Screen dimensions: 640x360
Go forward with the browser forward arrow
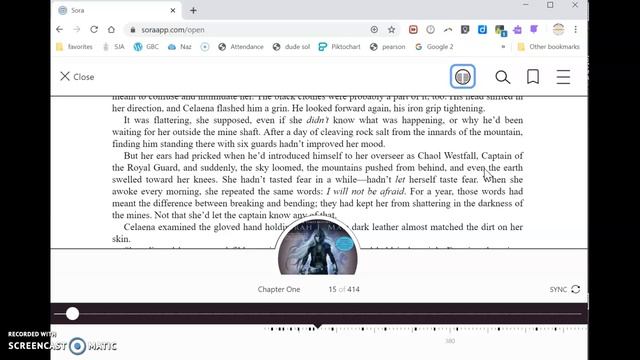pos(77,29)
